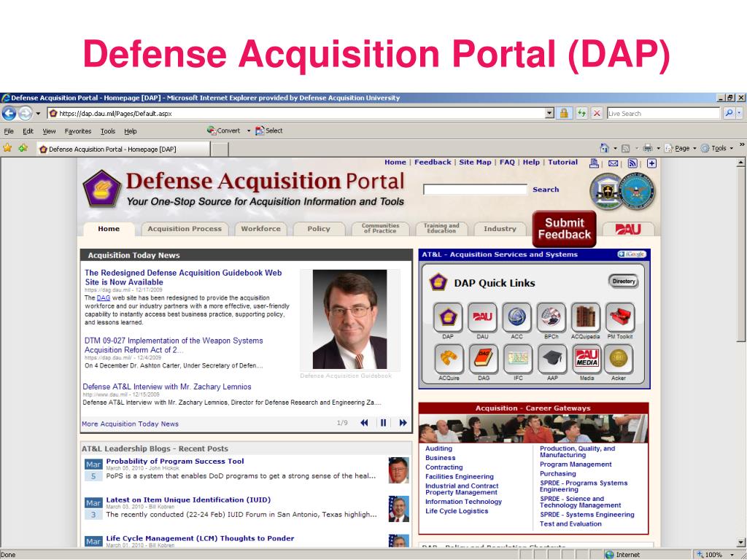
Task: Click the Defense Acquisition Portal pentagon logo
Action: 101,189
